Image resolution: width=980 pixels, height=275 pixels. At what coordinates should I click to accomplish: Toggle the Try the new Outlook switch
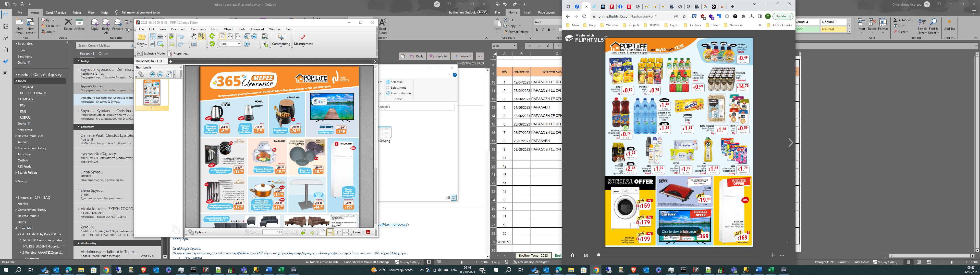pos(482,12)
